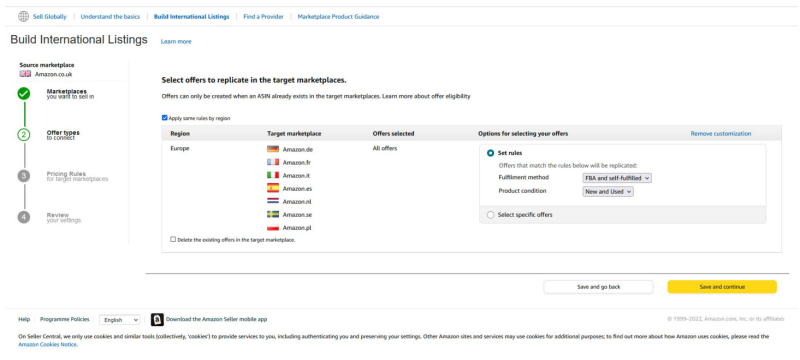
Task: Check Delete the existing offers checkbox
Action: 173,239
